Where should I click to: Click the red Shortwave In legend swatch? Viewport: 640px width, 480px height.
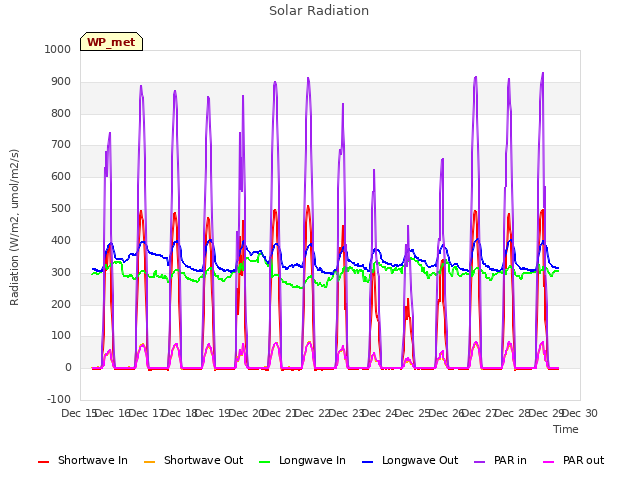43,462
